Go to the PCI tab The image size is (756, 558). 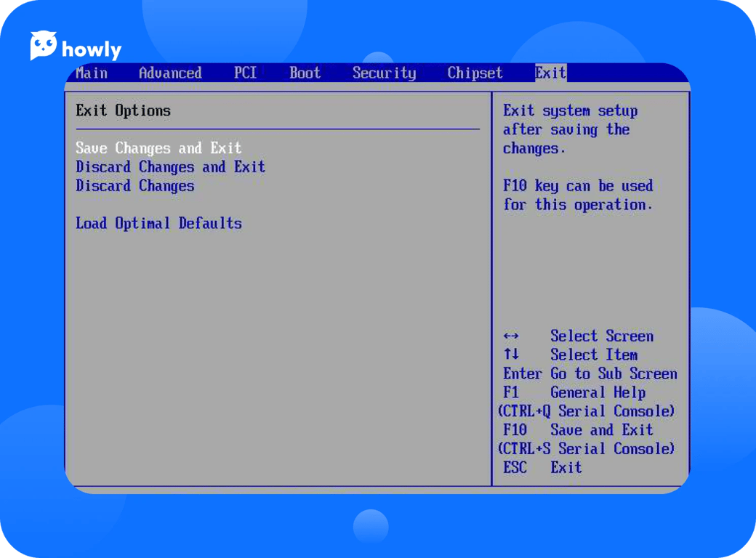click(x=245, y=73)
